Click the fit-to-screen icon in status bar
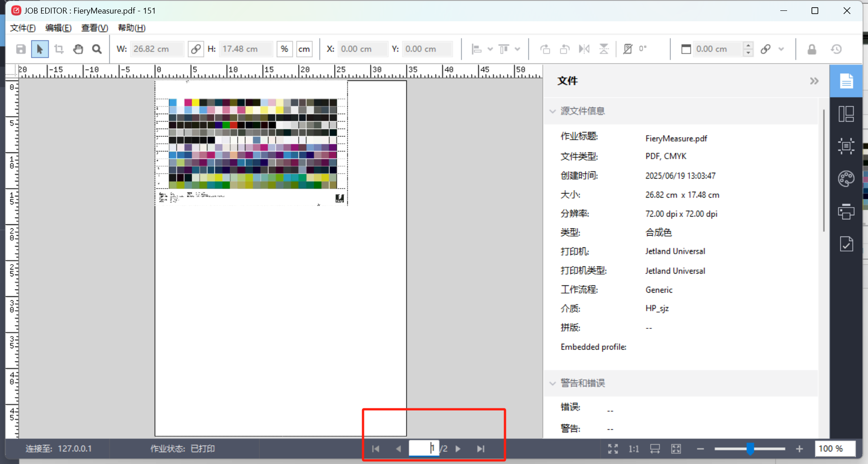Screen dimensions: 868x464 click(x=613, y=449)
